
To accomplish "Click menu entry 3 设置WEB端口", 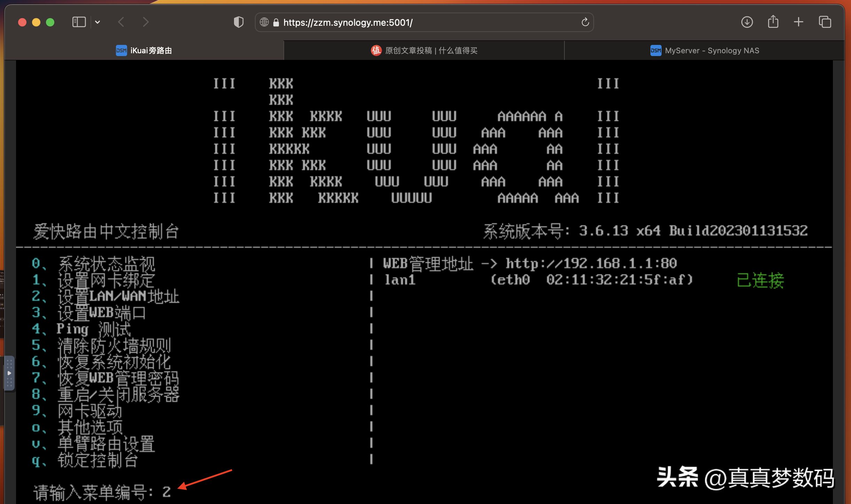I will click(89, 313).
